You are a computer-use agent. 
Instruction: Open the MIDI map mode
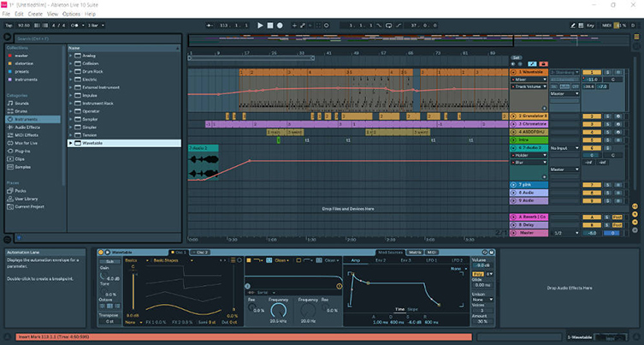click(x=606, y=26)
